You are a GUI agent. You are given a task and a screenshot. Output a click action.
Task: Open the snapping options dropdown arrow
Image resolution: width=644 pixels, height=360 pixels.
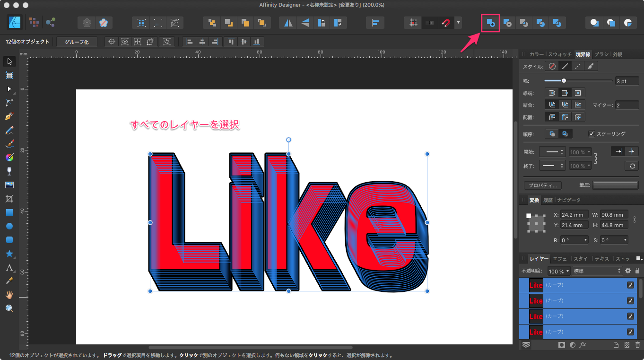tap(458, 22)
